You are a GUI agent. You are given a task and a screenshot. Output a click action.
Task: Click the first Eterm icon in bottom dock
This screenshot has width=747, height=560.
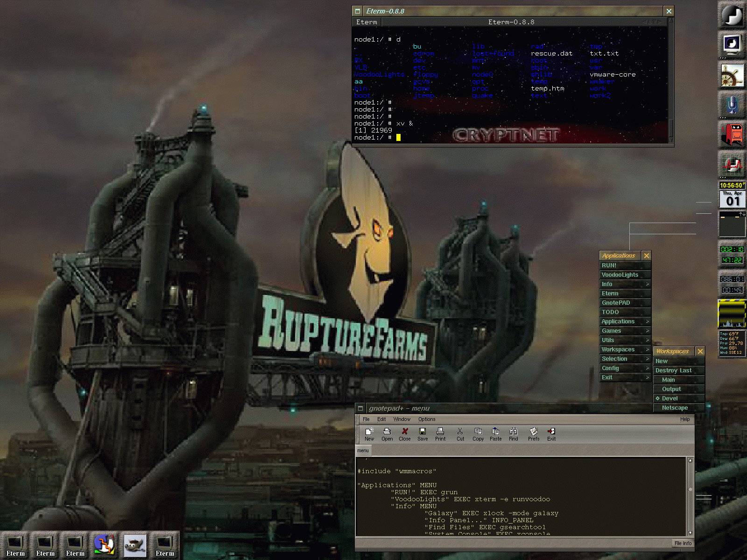click(15, 545)
